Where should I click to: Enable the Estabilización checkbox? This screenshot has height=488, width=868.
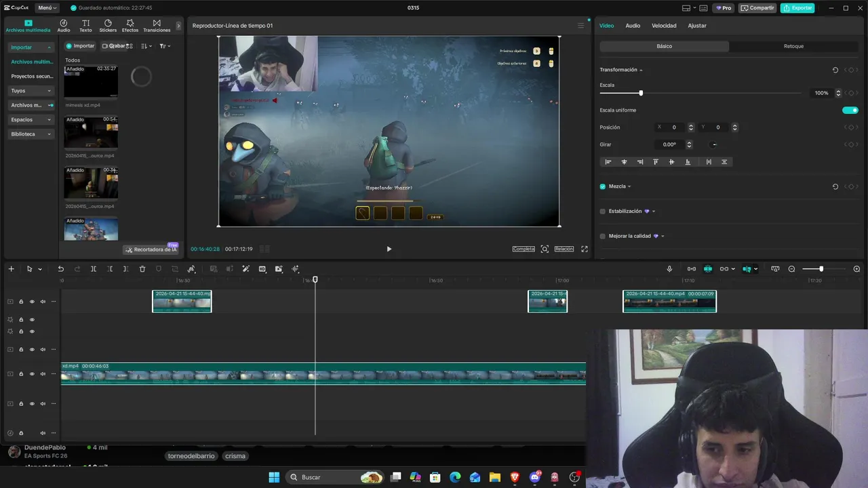coord(602,211)
